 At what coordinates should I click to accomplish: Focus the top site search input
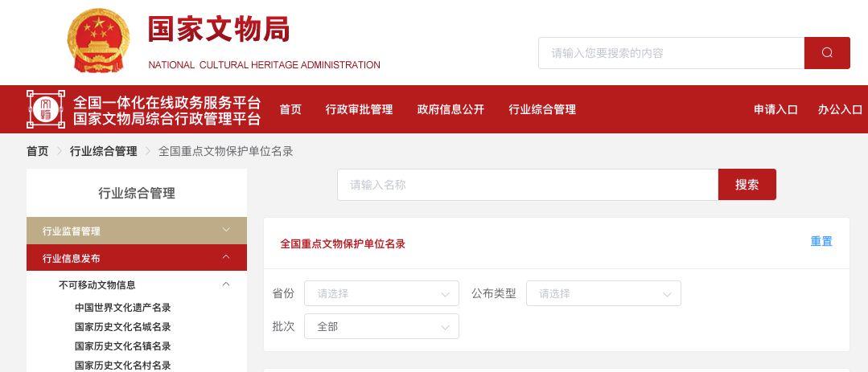point(672,53)
